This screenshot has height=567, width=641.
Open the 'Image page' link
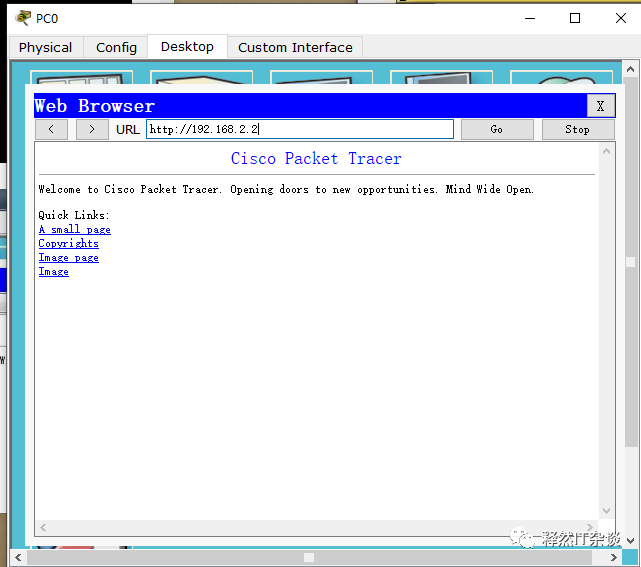[x=68, y=258]
